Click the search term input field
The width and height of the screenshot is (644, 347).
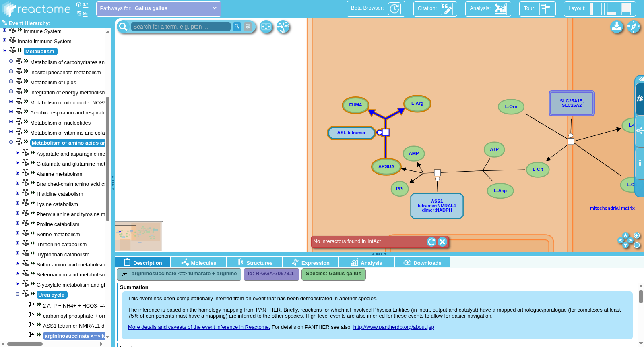[x=181, y=27]
